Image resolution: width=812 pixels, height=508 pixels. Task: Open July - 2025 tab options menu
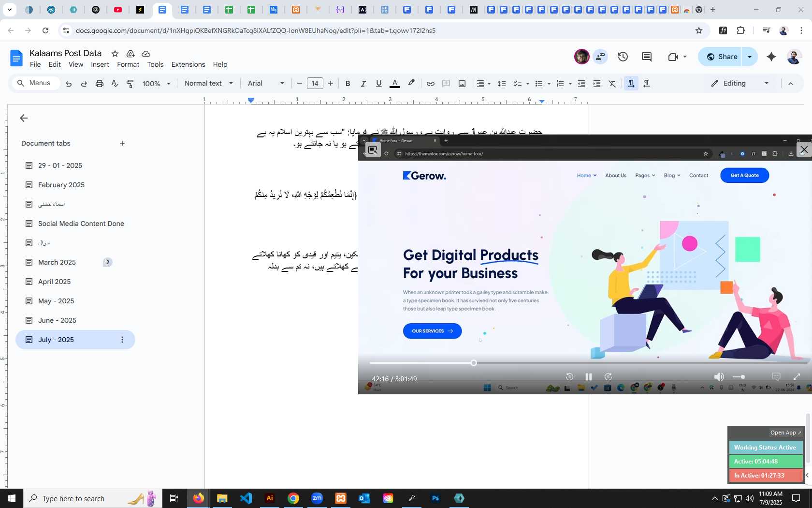point(122,340)
